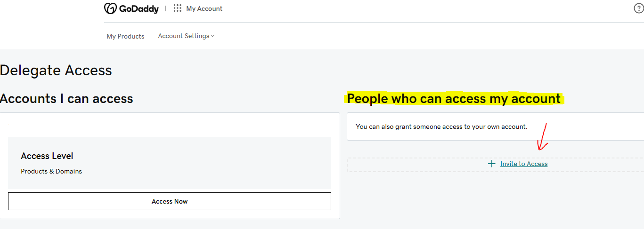Follow the Invite to Access link
This screenshot has height=229, width=644.
(524, 164)
